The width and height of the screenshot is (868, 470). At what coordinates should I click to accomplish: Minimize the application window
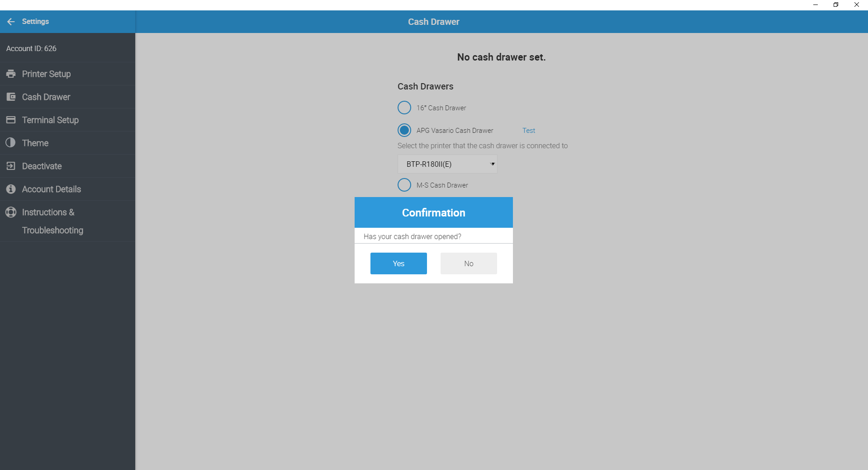[816, 5]
